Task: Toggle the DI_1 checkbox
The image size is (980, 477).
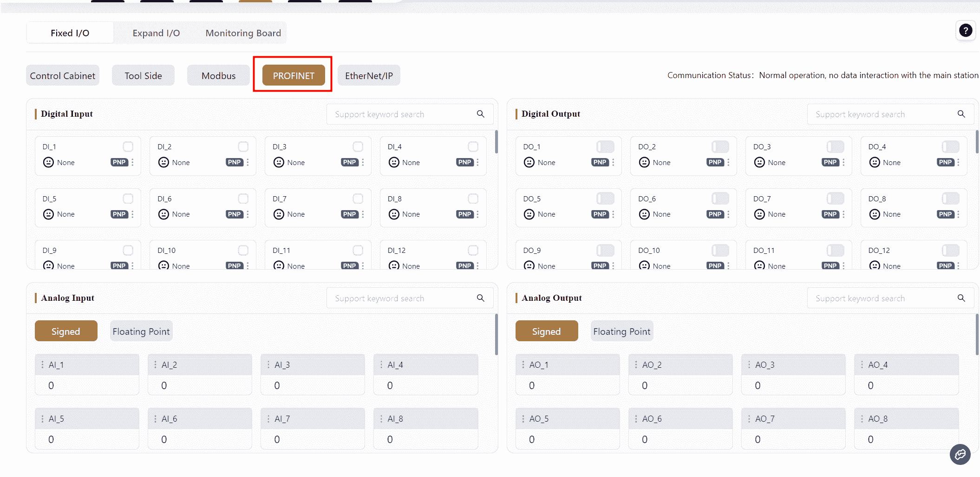Action: (128, 147)
